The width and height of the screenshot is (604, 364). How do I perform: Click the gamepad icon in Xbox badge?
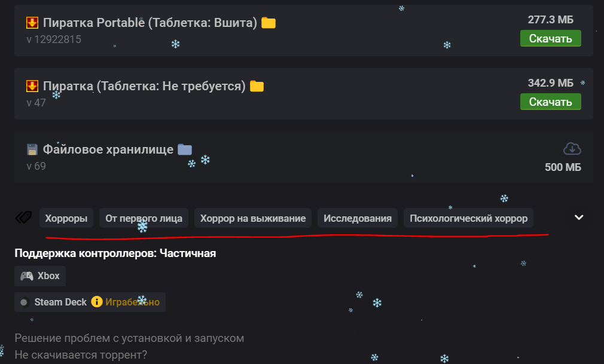tap(27, 276)
